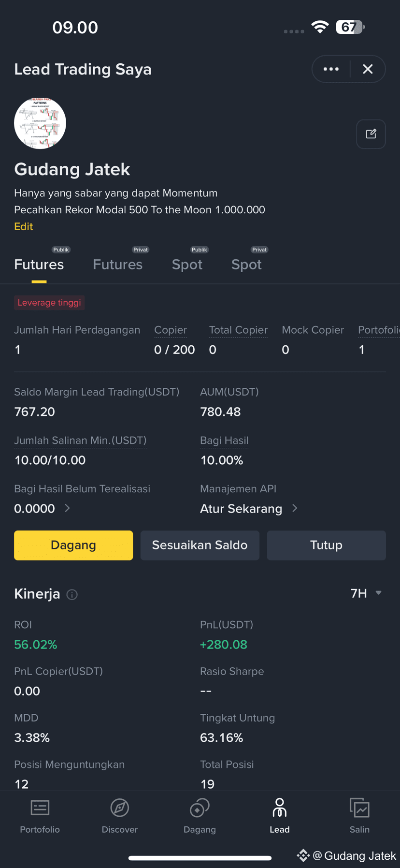Viewport: 400px width, 868px height.
Task: Close the Lead Trading Saya page
Action: point(368,69)
